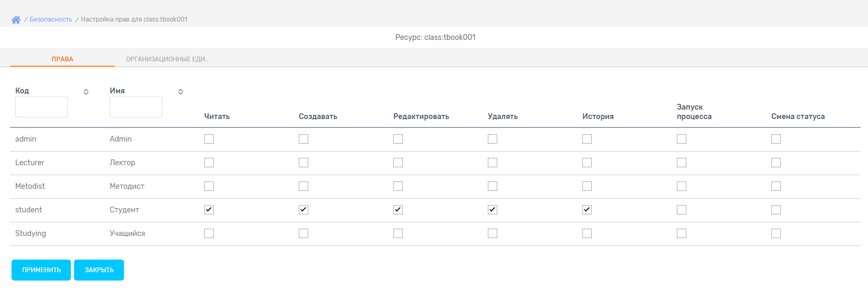Open the ОРГАНИЗАЦИОННЫЕ ЕДИ... tab
Viewport: 868px width, 290px height.
pyautogui.click(x=168, y=59)
